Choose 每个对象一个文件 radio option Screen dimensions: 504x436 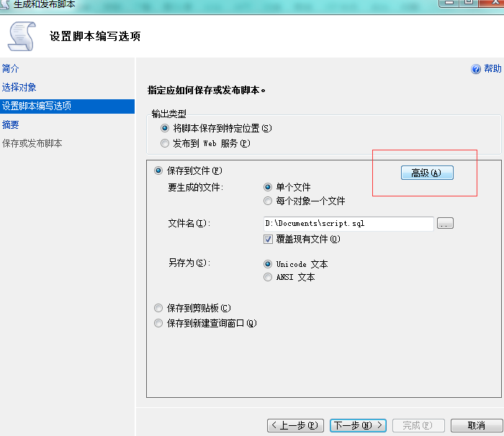[x=268, y=201]
